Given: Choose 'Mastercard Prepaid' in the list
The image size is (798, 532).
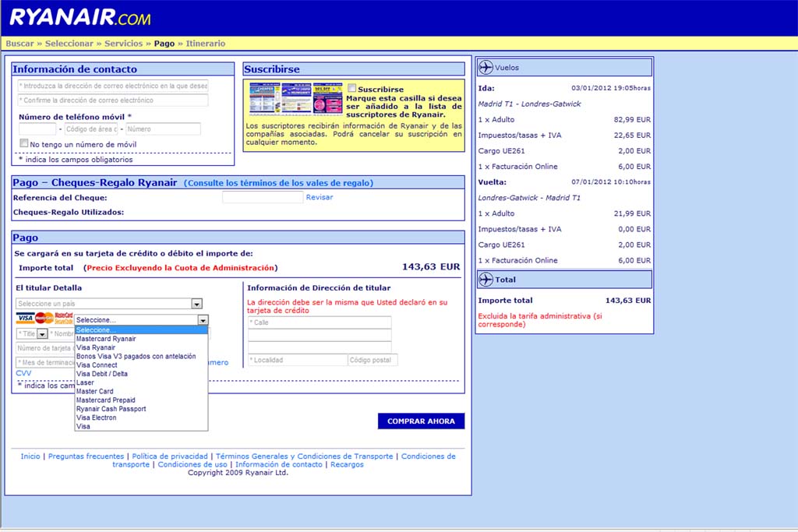Looking at the screenshot, I should tap(106, 400).
